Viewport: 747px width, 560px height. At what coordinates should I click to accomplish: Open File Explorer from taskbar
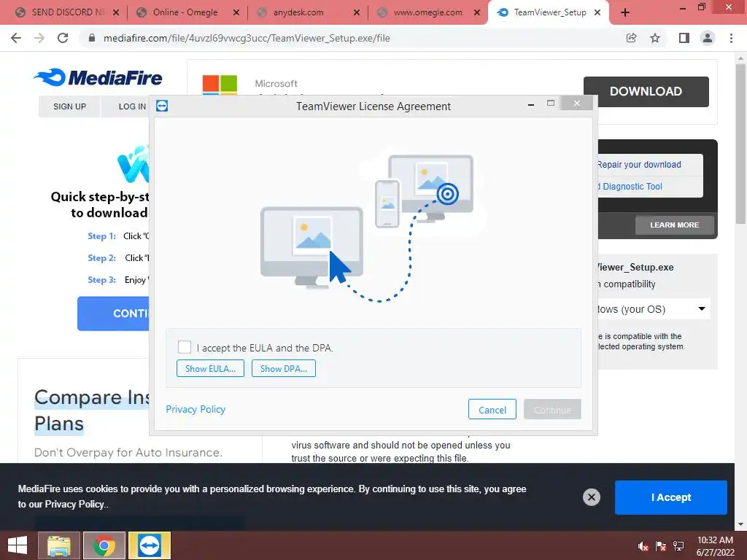click(x=59, y=545)
